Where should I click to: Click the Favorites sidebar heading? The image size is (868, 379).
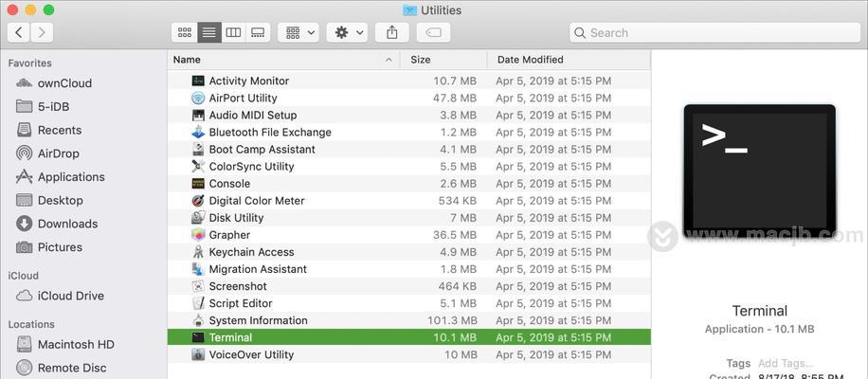click(30, 63)
